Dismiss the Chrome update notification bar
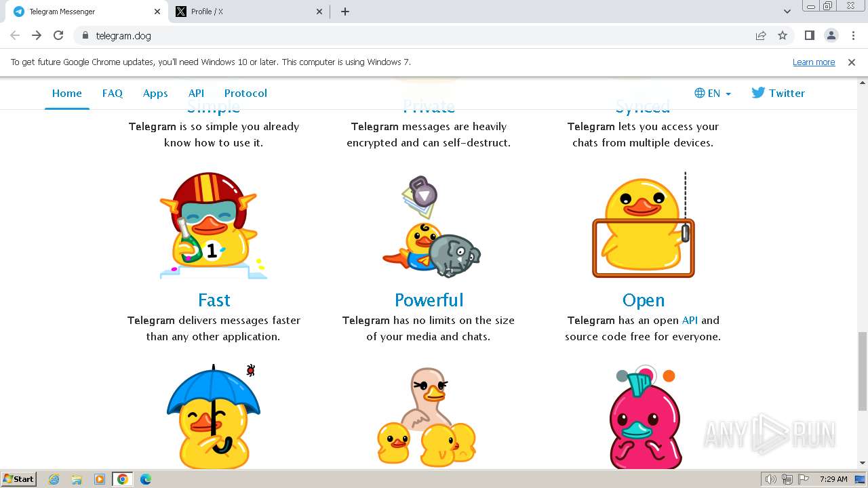 tap(852, 62)
